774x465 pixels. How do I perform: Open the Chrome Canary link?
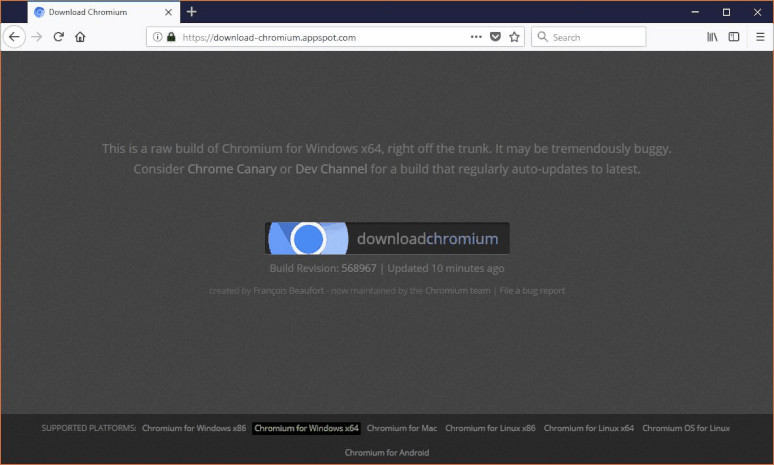click(x=232, y=169)
